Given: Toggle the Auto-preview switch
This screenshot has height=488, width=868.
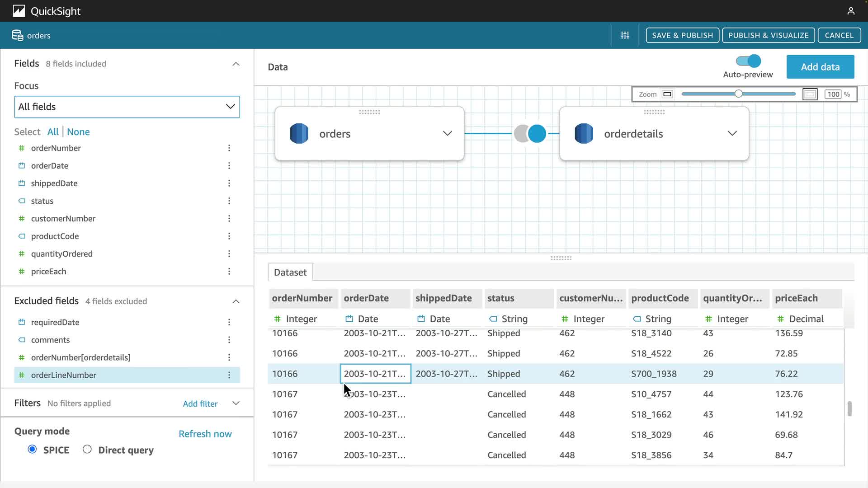Looking at the screenshot, I should [748, 61].
